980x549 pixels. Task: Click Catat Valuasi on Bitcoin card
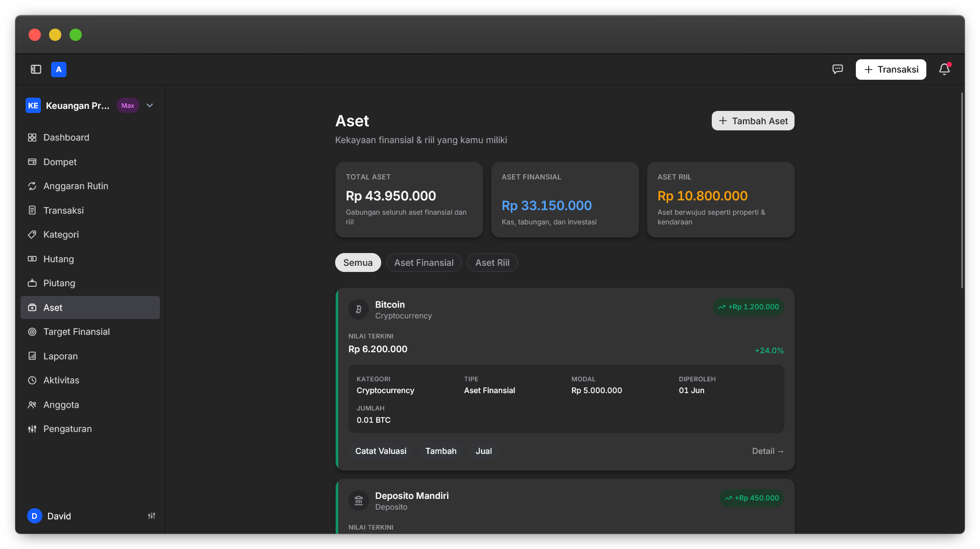[x=381, y=451]
